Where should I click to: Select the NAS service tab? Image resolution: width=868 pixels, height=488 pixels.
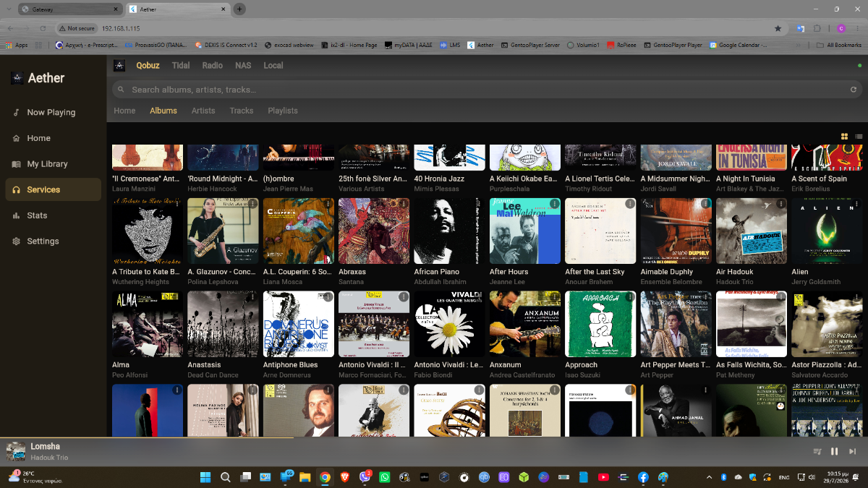tap(243, 65)
